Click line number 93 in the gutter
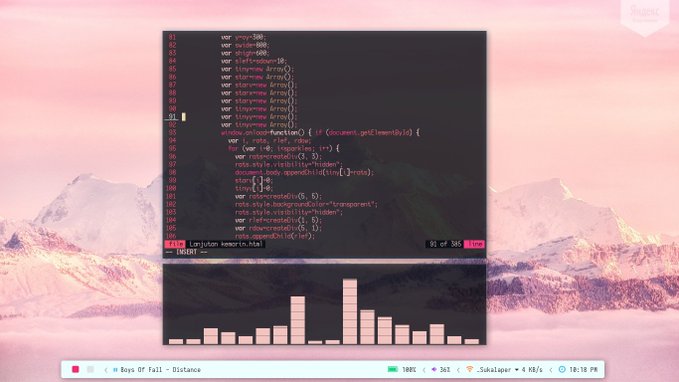 tap(172, 133)
